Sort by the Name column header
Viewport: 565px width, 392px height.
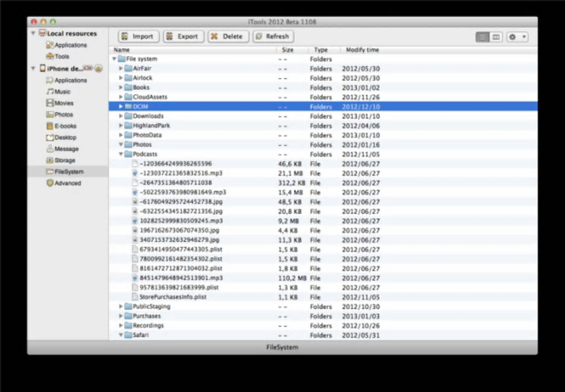click(193, 50)
